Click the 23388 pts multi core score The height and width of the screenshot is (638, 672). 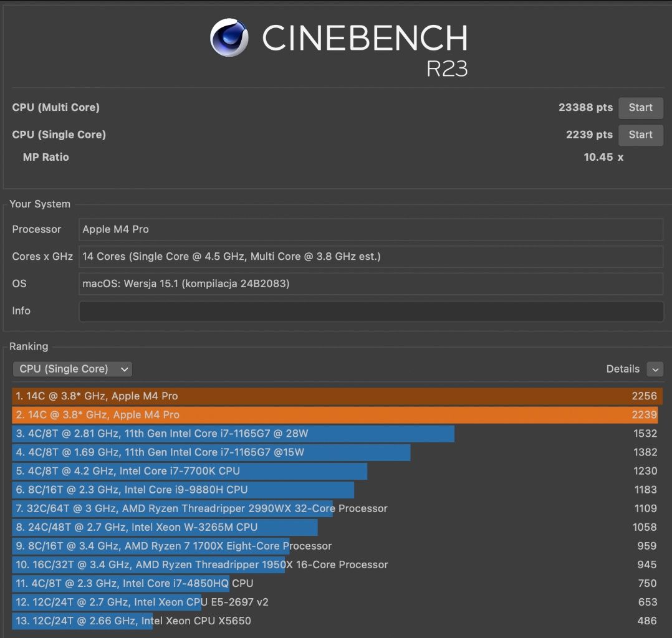tap(585, 108)
